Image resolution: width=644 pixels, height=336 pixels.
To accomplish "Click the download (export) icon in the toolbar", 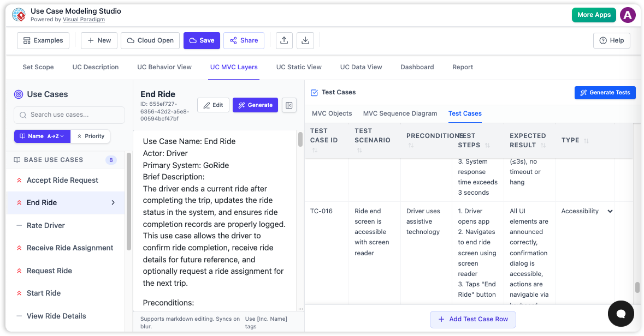I will click(x=305, y=40).
